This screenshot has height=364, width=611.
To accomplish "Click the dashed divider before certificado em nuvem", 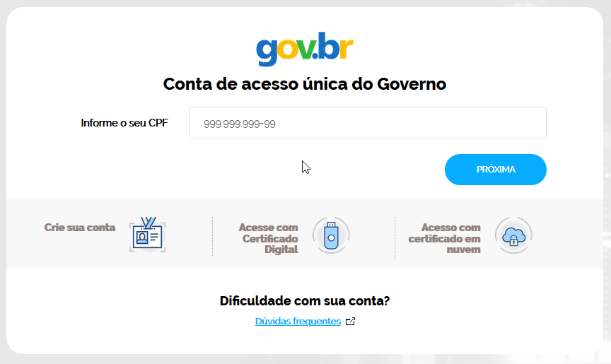I will 395,237.
